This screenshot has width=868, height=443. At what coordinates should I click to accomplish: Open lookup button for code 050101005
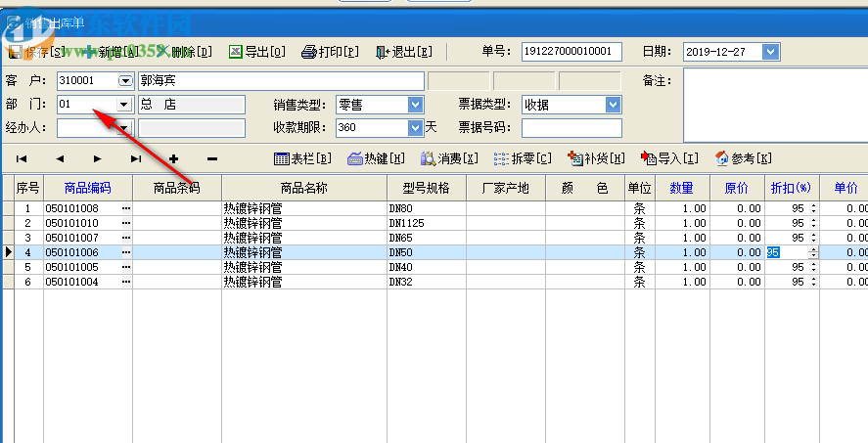pos(127,267)
